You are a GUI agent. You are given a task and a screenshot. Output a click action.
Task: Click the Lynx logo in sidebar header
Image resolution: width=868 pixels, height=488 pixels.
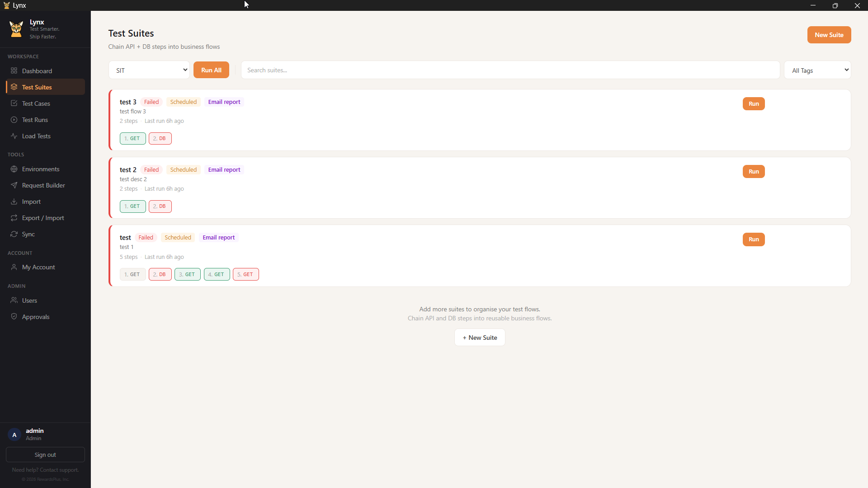pos(16,29)
